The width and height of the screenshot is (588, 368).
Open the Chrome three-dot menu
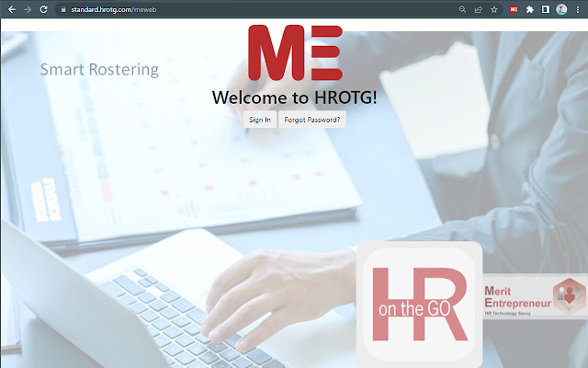pyautogui.click(x=578, y=10)
